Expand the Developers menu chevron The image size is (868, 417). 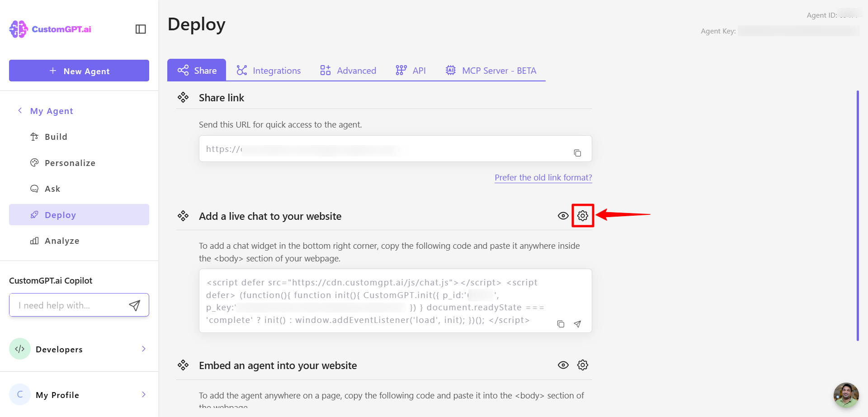tap(144, 349)
